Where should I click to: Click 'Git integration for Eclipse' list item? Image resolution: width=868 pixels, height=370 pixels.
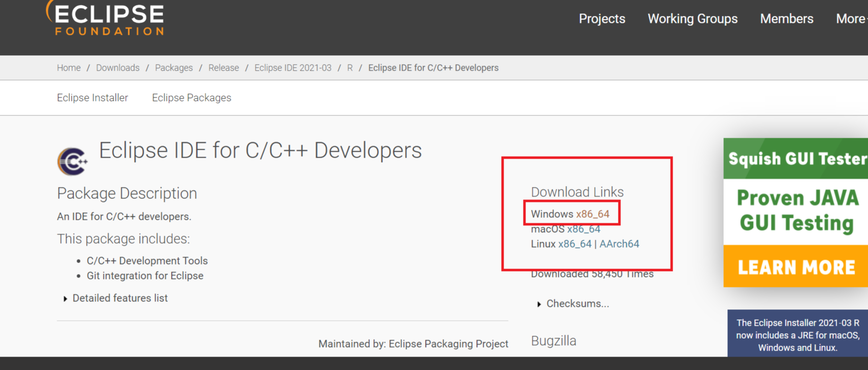tap(145, 276)
